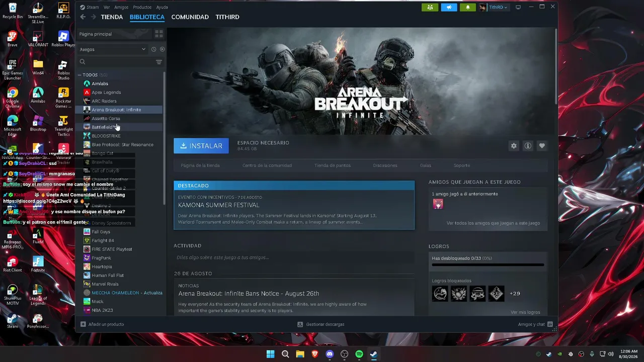The width and height of the screenshot is (644, 362).
Task: Open the Productos menu
Action: 142,8
